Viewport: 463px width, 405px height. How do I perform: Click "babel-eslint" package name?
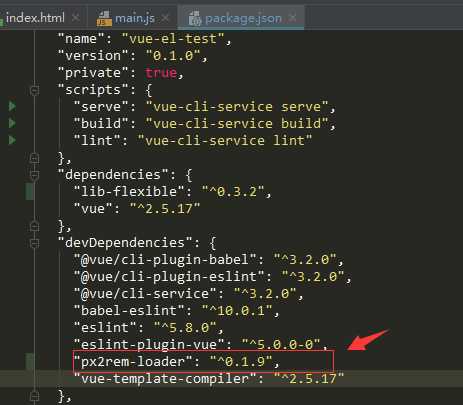(x=129, y=311)
